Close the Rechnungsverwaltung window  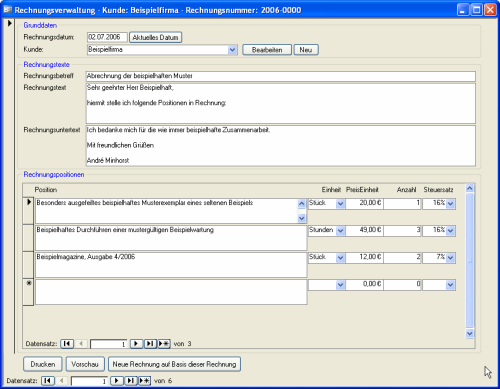point(490,10)
